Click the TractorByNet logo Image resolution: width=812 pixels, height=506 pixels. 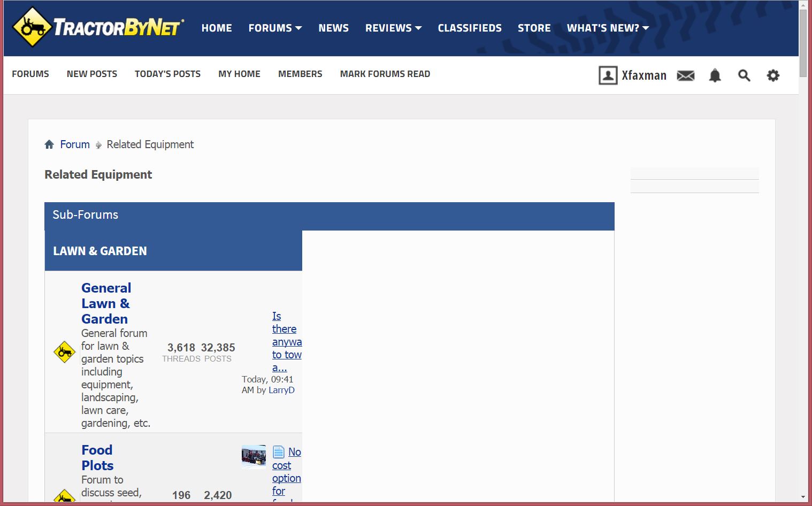98,27
